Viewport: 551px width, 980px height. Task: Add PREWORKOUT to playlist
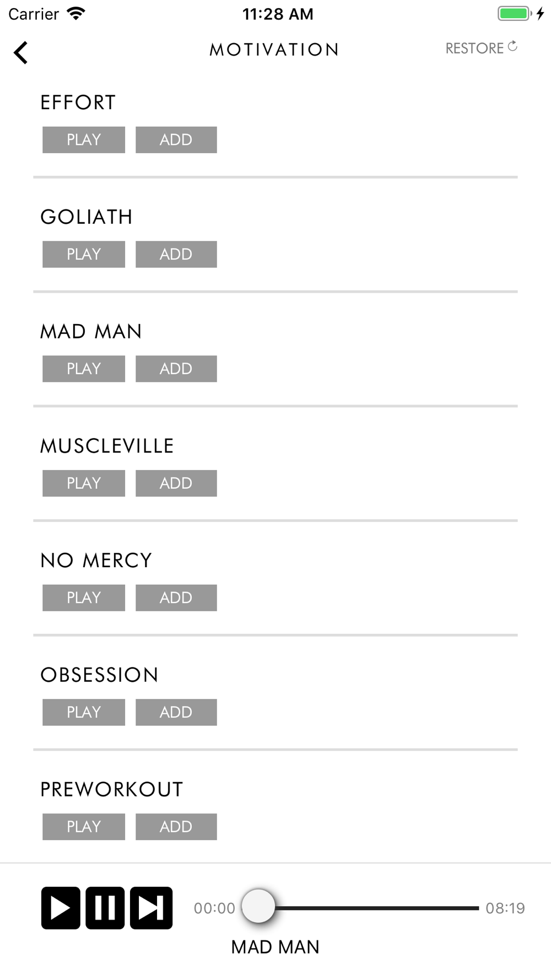click(176, 827)
